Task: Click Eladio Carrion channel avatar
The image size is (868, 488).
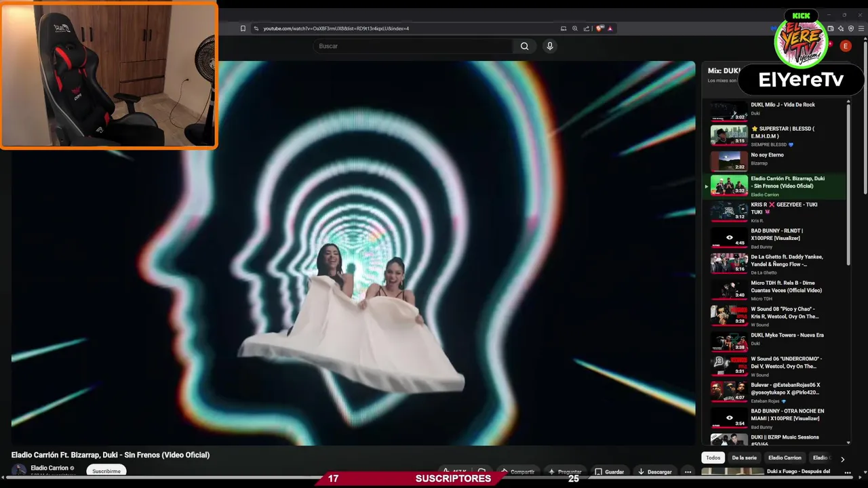Action: (x=19, y=470)
